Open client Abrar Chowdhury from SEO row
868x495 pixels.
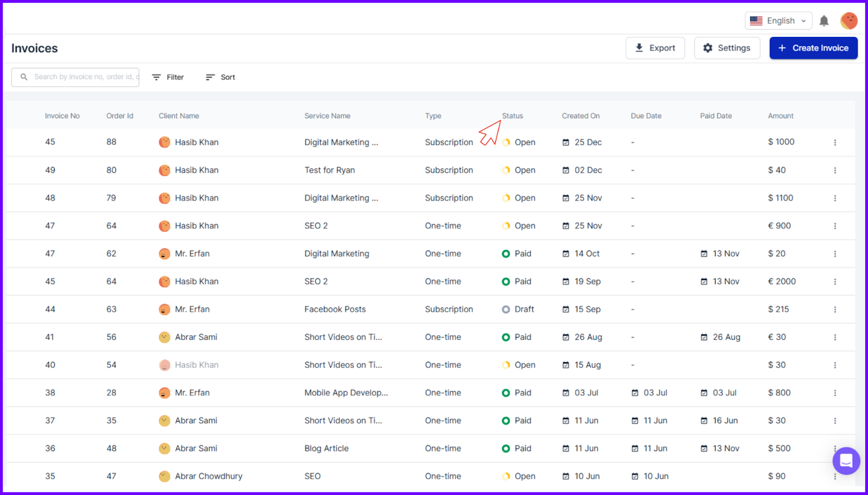pyautogui.click(x=208, y=477)
